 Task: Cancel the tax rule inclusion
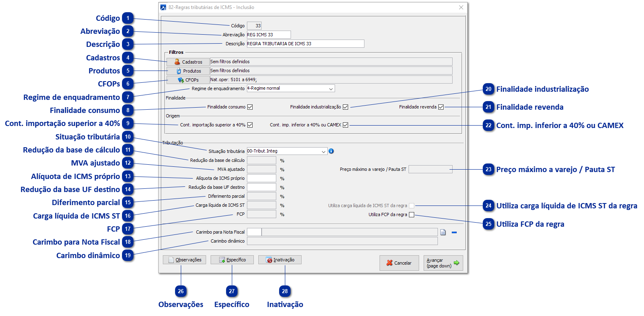[x=399, y=263]
